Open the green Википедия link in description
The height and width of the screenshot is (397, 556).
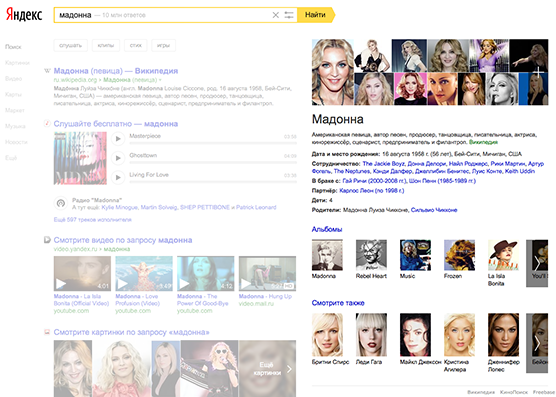tap(483, 142)
